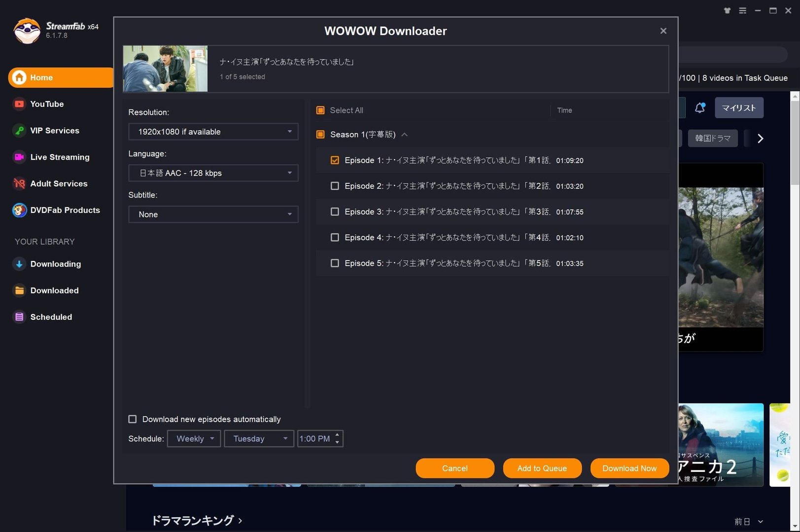Screen dimensions: 800x532
Task: Click the マイリスト button
Action: click(739, 108)
